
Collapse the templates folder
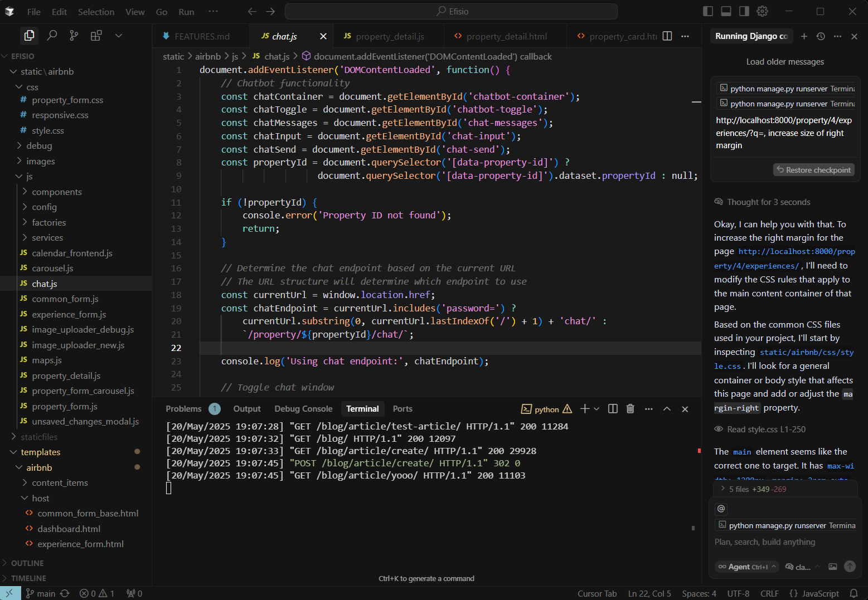coord(41,452)
